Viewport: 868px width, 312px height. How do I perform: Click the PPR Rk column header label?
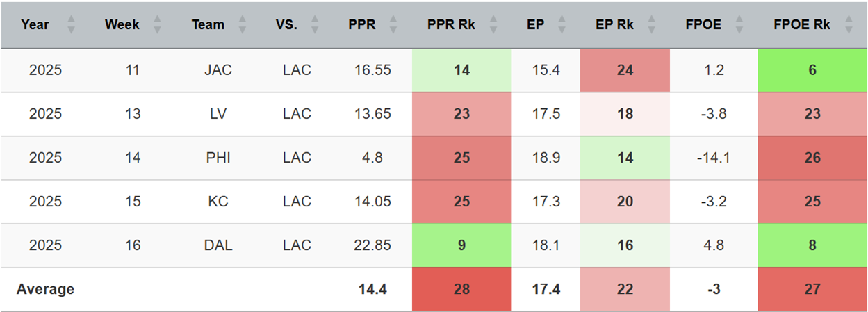tap(451, 25)
